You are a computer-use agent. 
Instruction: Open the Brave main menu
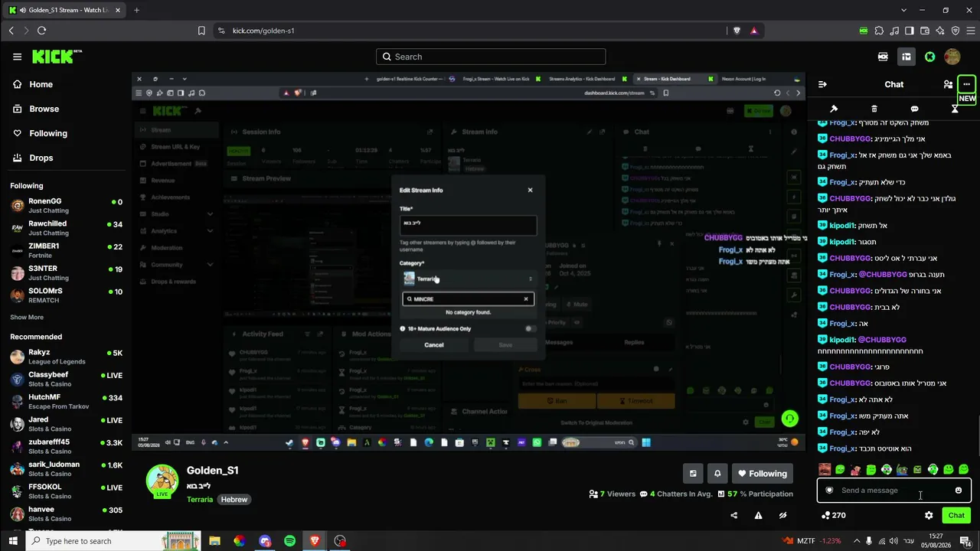coord(971,31)
